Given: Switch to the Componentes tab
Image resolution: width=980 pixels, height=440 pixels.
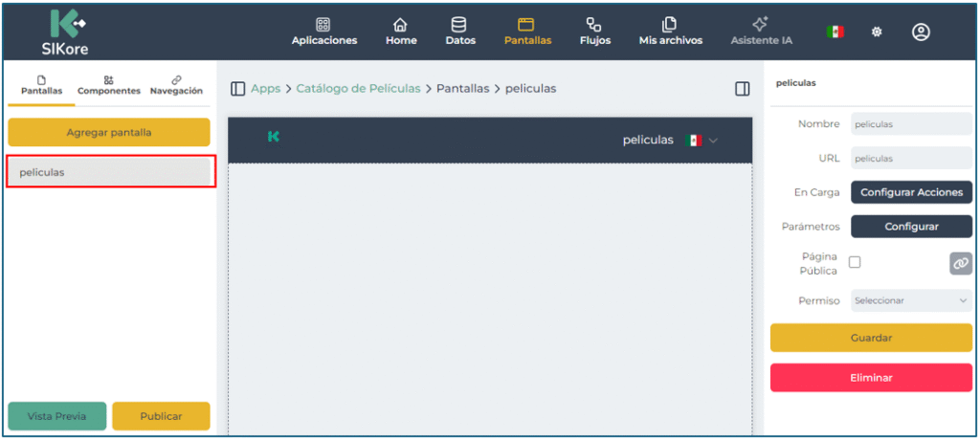Looking at the screenshot, I should pyautogui.click(x=108, y=85).
